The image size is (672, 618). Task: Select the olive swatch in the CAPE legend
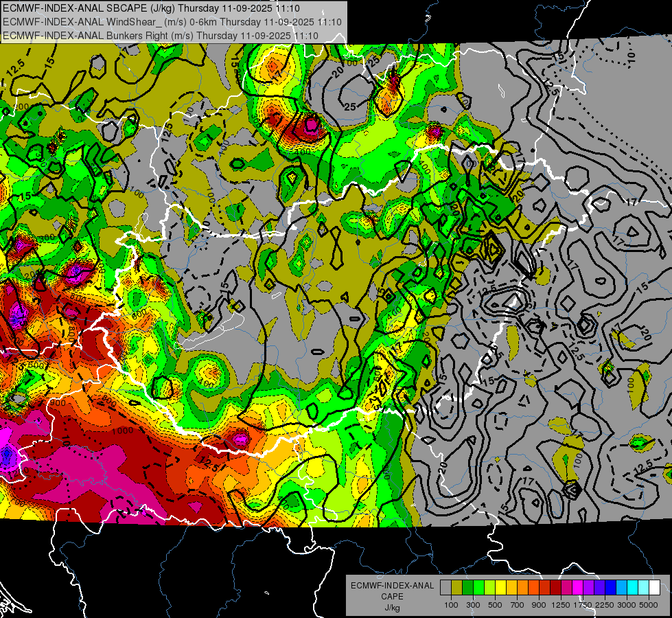457,588
